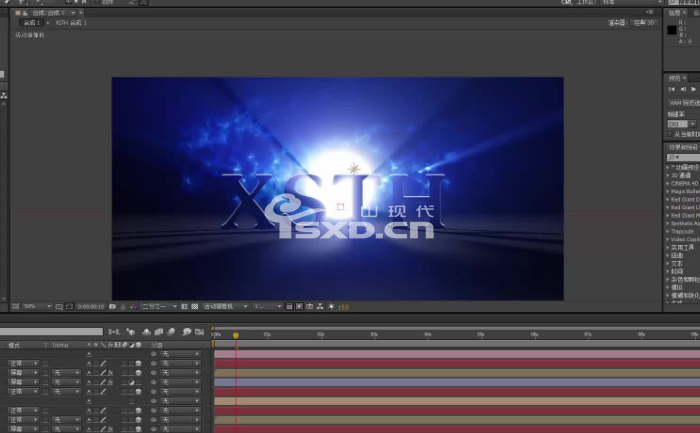Screen dimensions: 700x433
Task: Open the Graph Editor icon
Action: tap(200, 332)
